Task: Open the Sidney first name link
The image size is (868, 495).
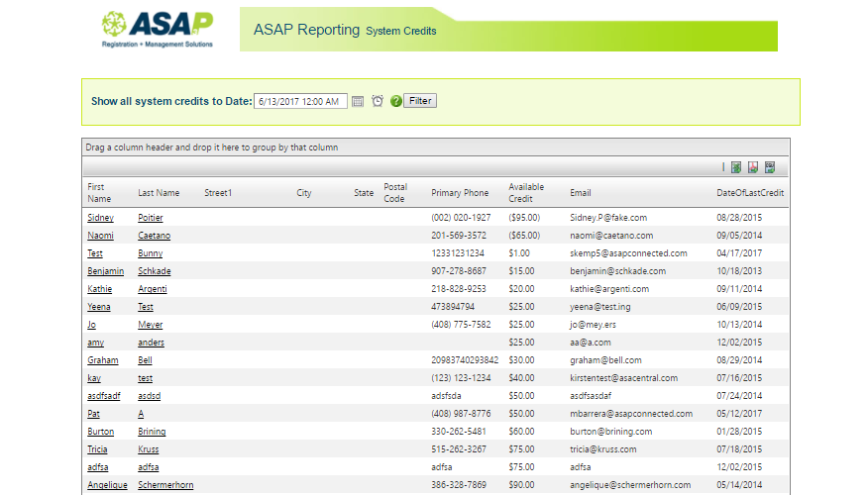Action: tap(100, 218)
